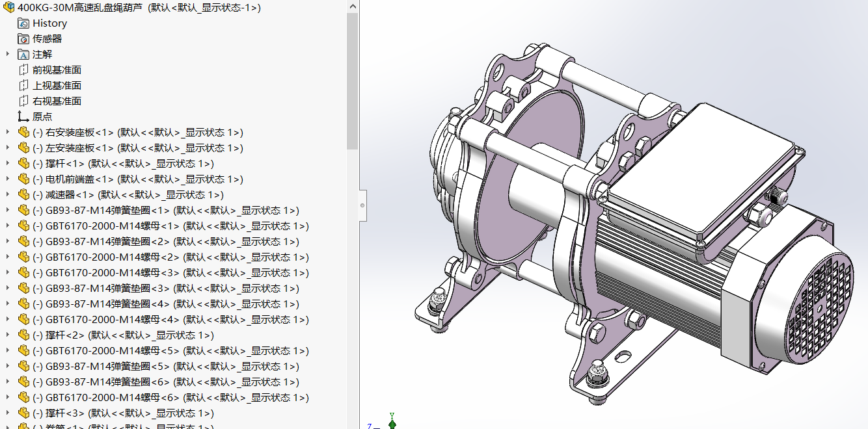Select the 原点 label
868x429 pixels.
(x=42, y=117)
